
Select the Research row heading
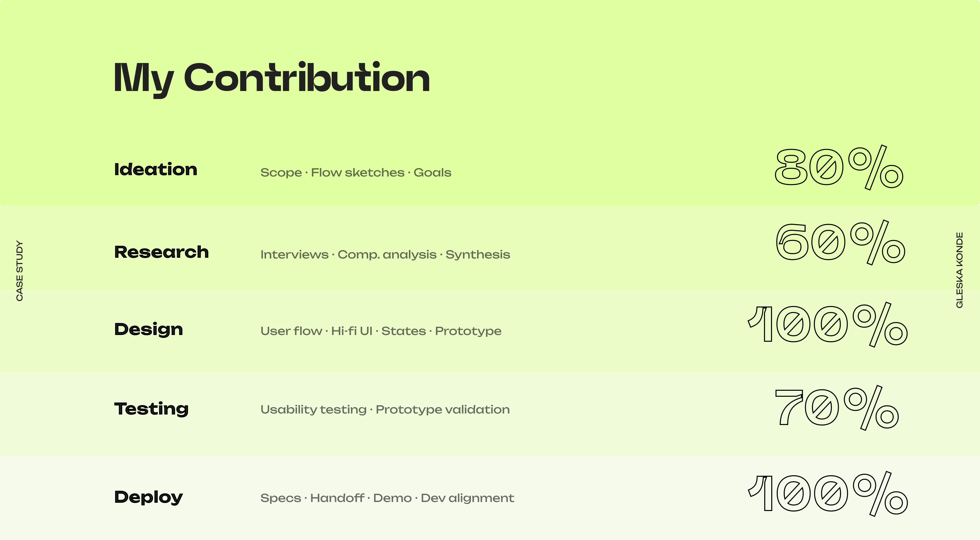[x=161, y=252]
